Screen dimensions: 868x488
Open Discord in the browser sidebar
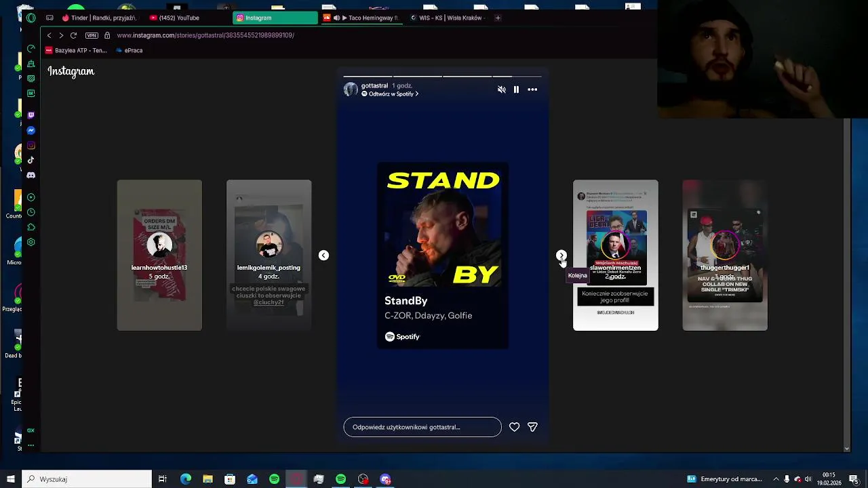[x=31, y=175]
